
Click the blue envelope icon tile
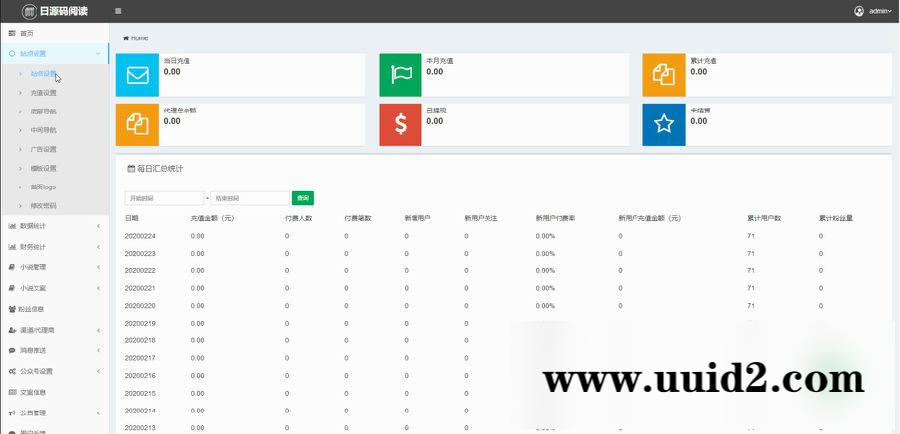[137, 75]
